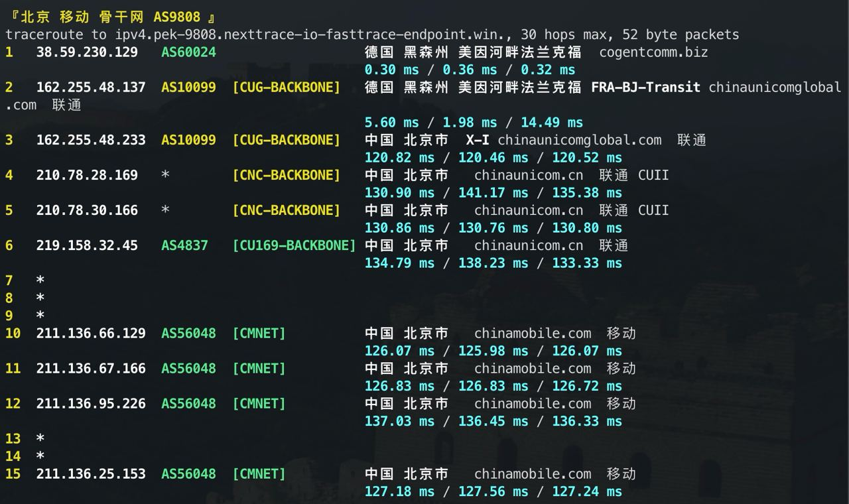The width and height of the screenshot is (849, 504).
Task: Select the latency value 137.03 ms
Action: click(x=399, y=421)
